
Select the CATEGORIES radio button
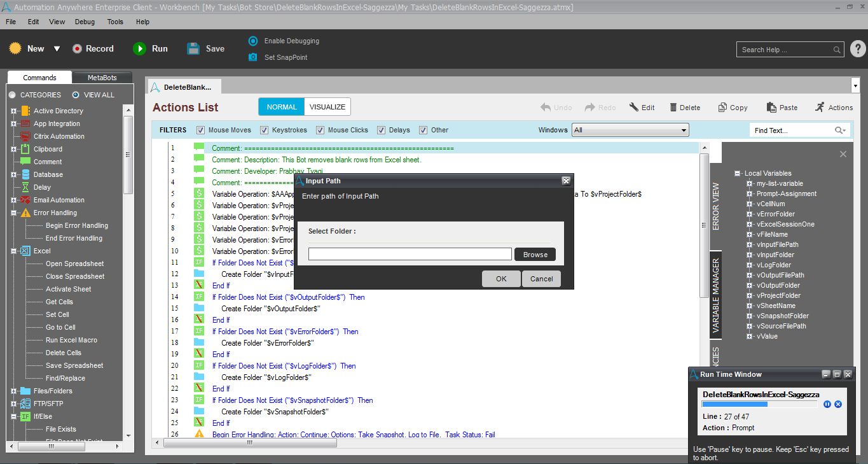12,95
